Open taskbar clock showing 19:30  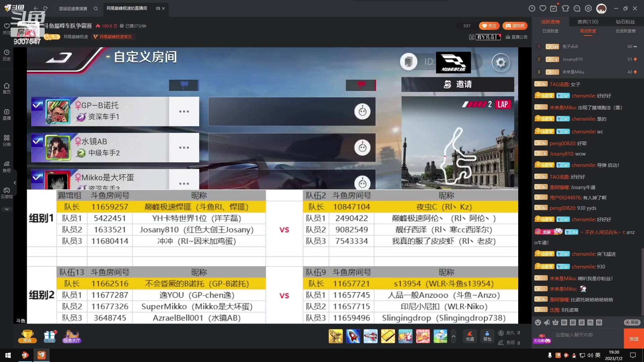point(614,355)
